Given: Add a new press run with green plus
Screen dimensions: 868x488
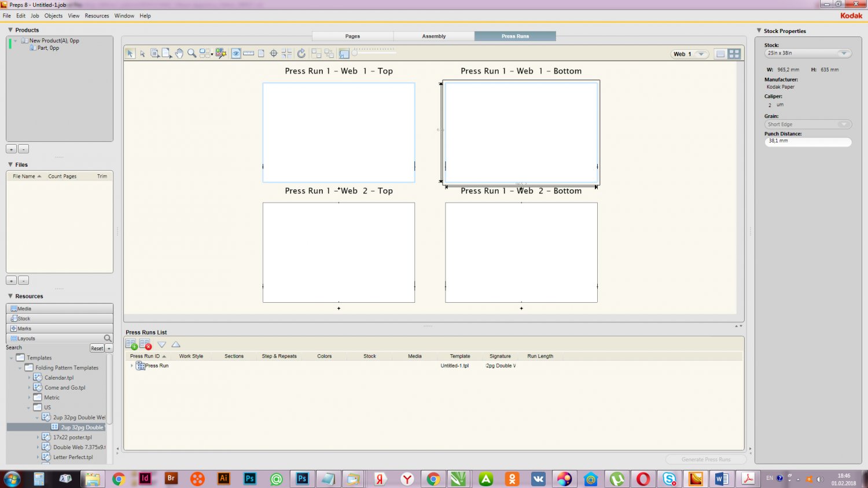Looking at the screenshot, I should (131, 344).
